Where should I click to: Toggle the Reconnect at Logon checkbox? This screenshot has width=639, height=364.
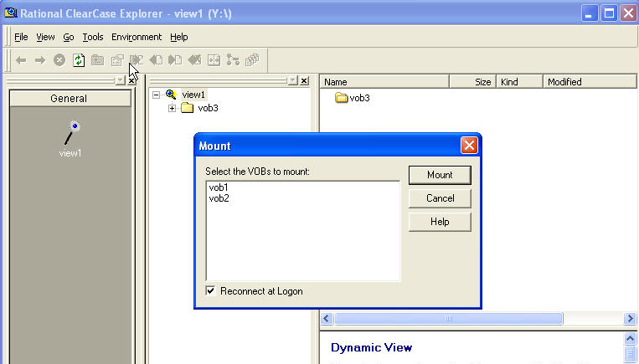coord(211,291)
